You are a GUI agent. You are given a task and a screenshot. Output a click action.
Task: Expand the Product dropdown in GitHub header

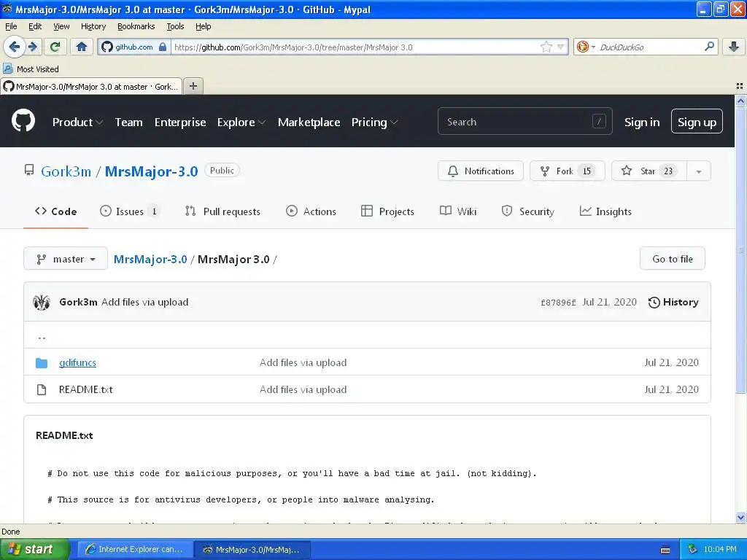coord(77,122)
